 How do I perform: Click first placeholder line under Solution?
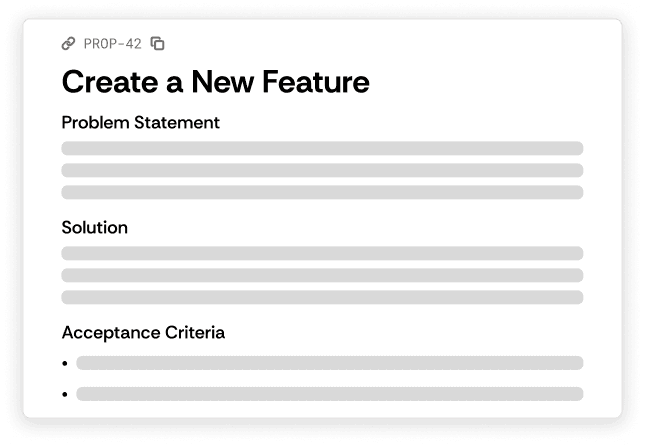tap(322, 253)
